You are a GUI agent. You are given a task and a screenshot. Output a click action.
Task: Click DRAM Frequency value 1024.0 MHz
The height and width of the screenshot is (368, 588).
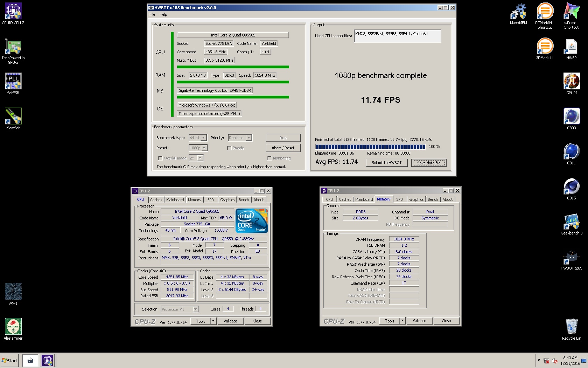point(404,239)
